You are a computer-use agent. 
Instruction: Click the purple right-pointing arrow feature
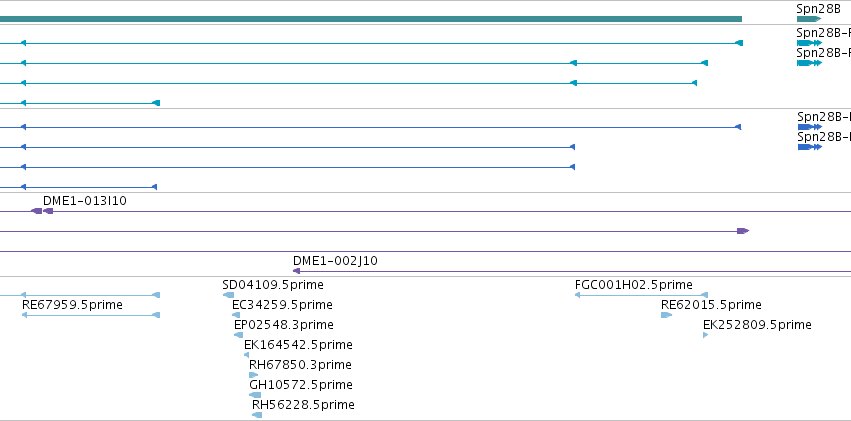pyautogui.click(x=743, y=231)
